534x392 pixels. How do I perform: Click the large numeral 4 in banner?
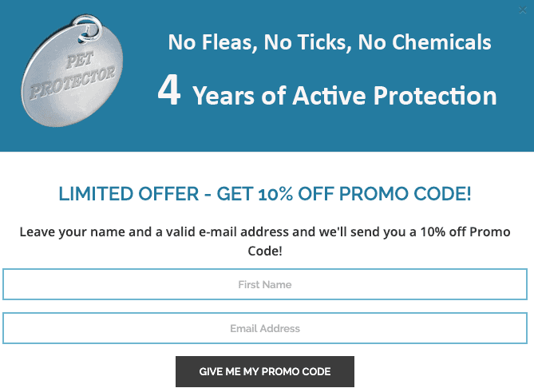(169, 90)
